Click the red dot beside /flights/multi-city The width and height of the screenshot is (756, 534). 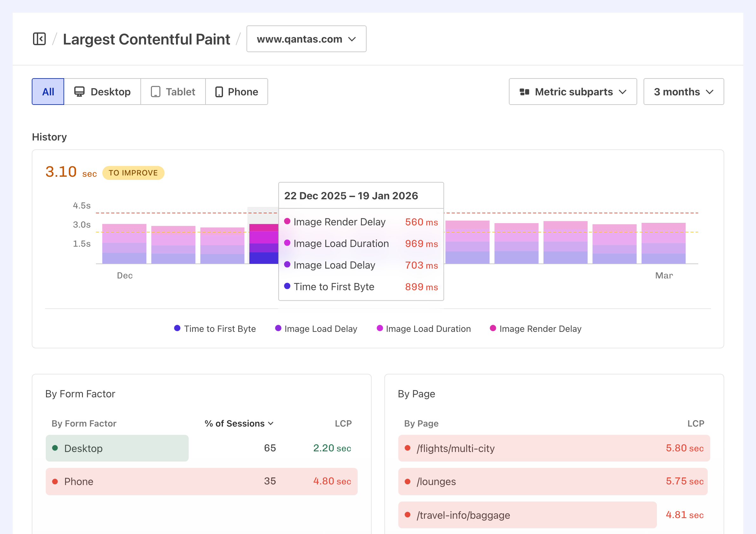tap(408, 448)
